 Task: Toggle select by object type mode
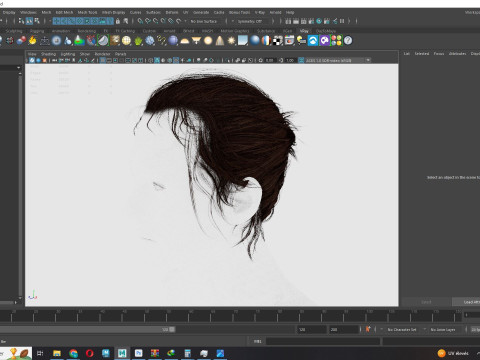(29, 21)
